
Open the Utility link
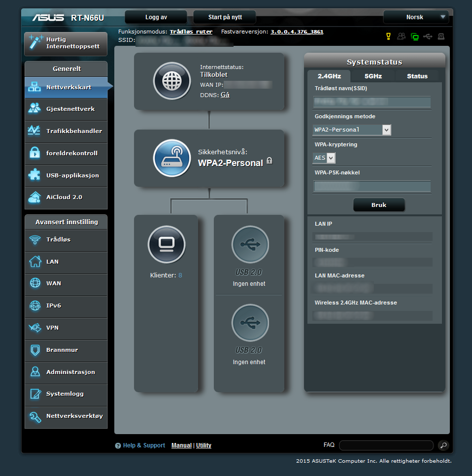pos(203,445)
